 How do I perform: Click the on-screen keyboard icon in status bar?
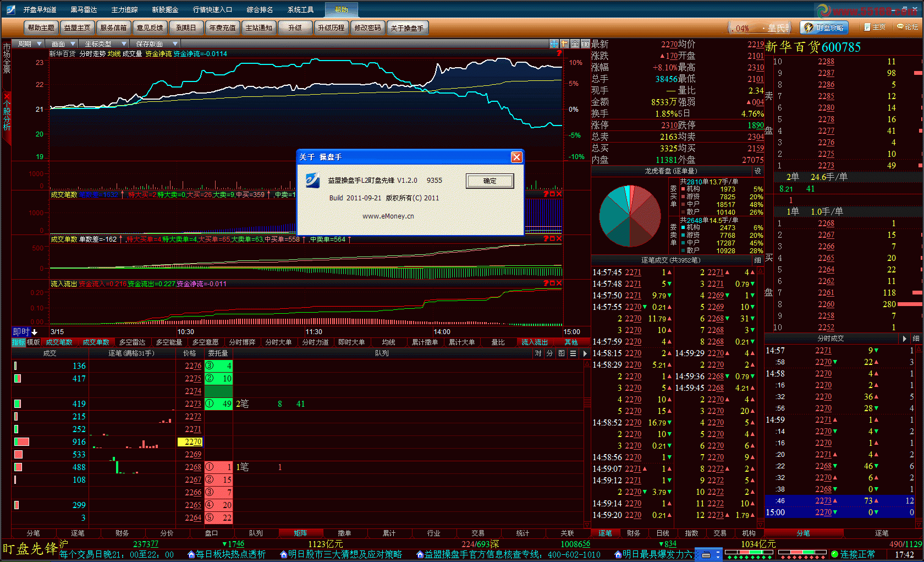[706, 554]
